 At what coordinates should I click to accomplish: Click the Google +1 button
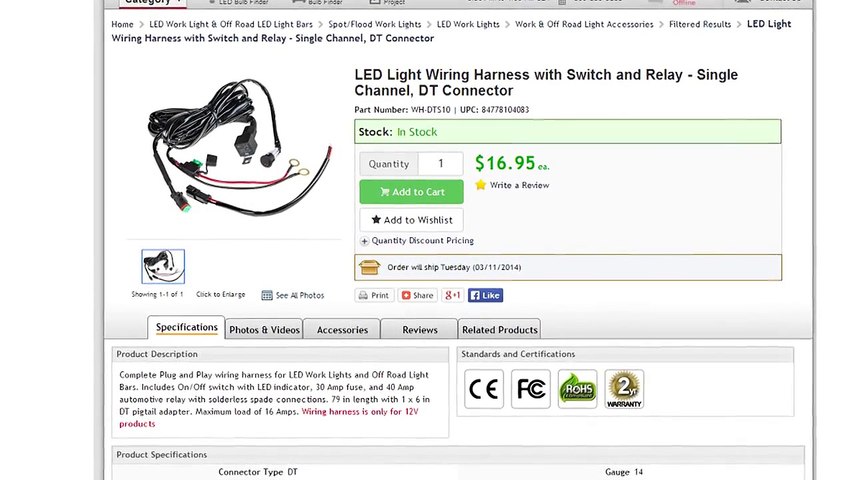click(453, 296)
